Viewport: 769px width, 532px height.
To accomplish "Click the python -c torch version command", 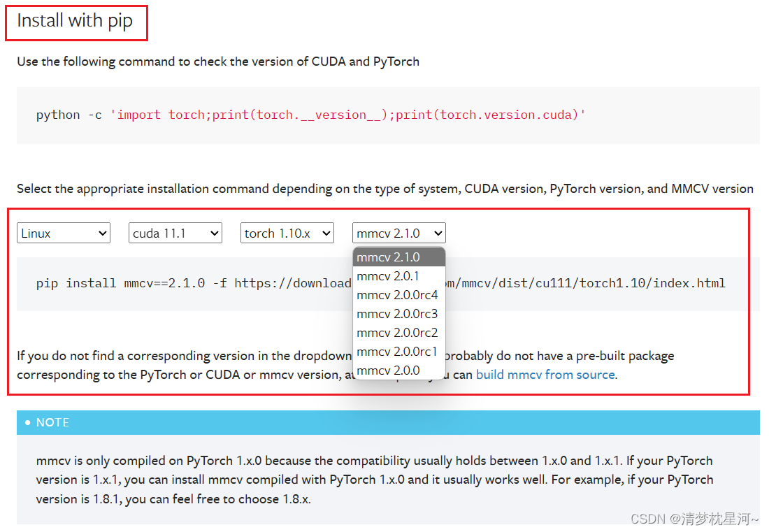I will 310,115.
